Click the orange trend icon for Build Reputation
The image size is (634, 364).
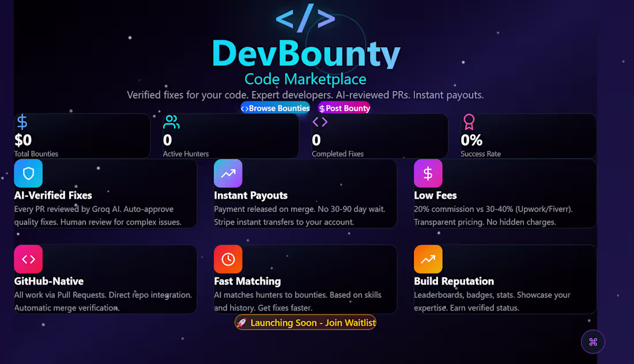(x=428, y=259)
